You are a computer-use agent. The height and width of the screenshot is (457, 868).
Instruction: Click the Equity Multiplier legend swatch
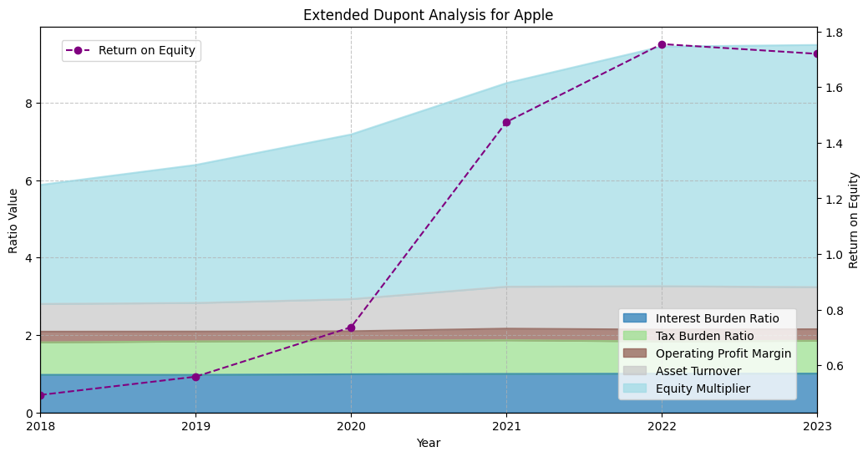click(637, 388)
